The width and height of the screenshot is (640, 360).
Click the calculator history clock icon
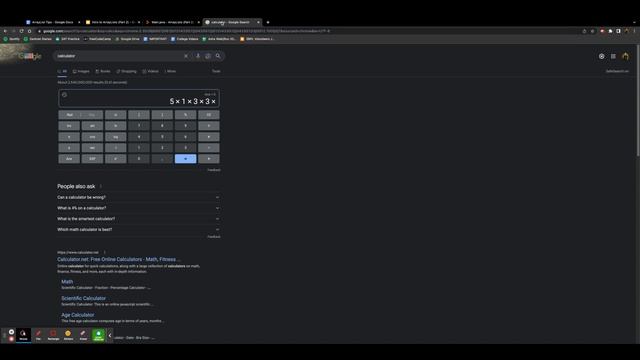coord(64,95)
